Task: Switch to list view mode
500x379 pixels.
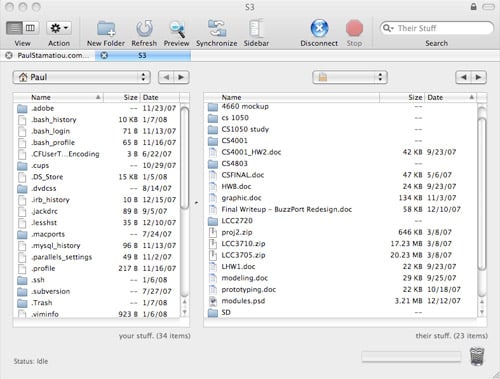Action: click(14, 28)
